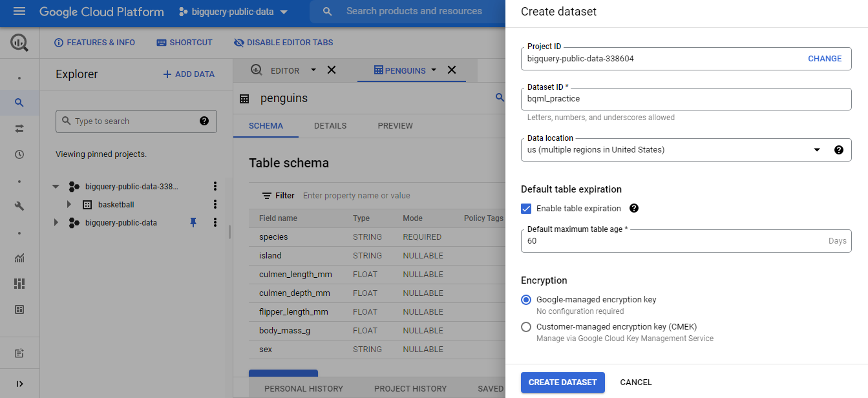Viewport: 868px width, 398px height.
Task: Select Customer-managed encryption key (CMEK) option
Action: coord(526,327)
